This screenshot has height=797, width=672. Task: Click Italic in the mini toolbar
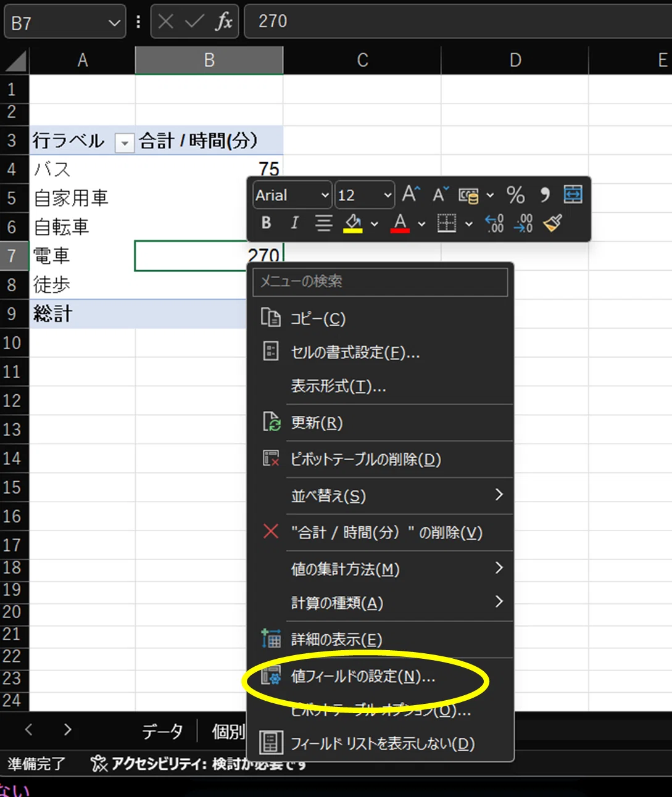coord(294,223)
